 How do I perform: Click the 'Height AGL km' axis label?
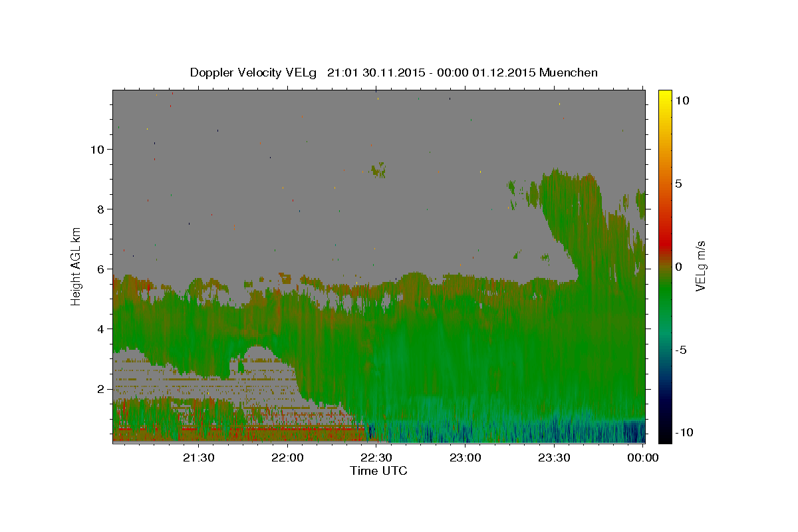point(76,266)
